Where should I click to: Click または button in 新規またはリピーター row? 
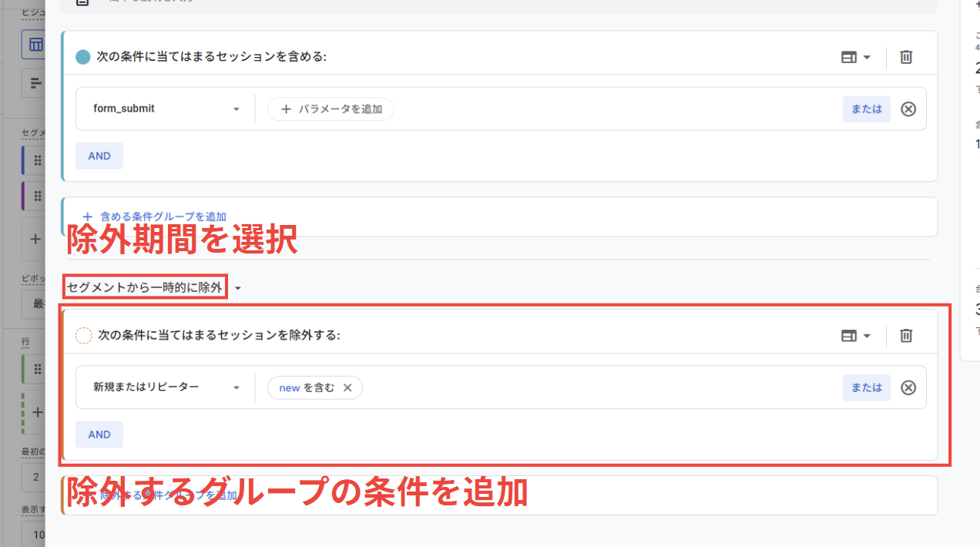tap(866, 388)
